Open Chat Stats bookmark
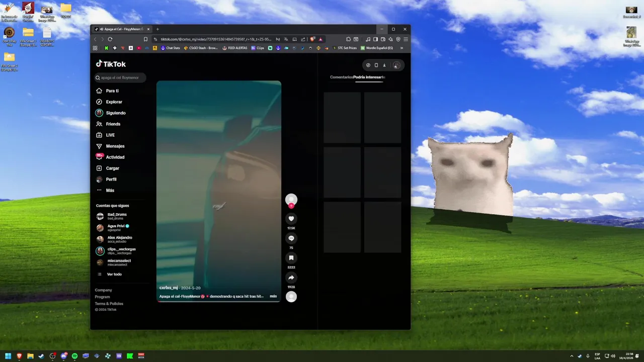 [170, 48]
